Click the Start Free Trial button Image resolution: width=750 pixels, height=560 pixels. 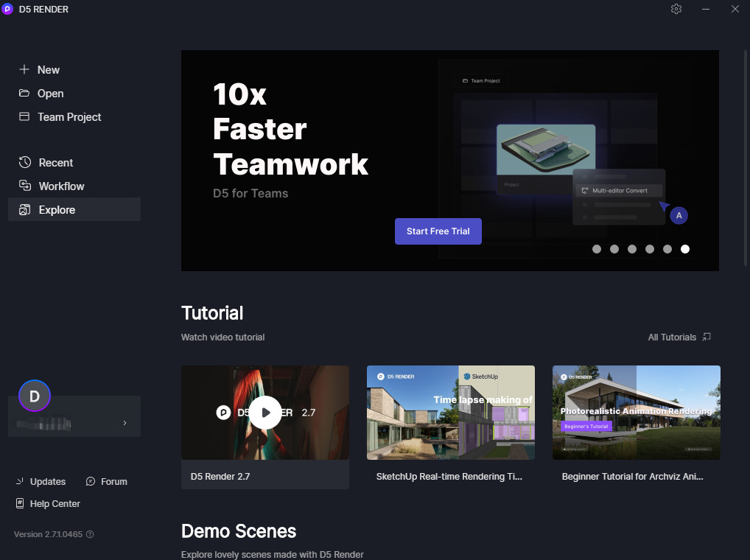coord(438,231)
